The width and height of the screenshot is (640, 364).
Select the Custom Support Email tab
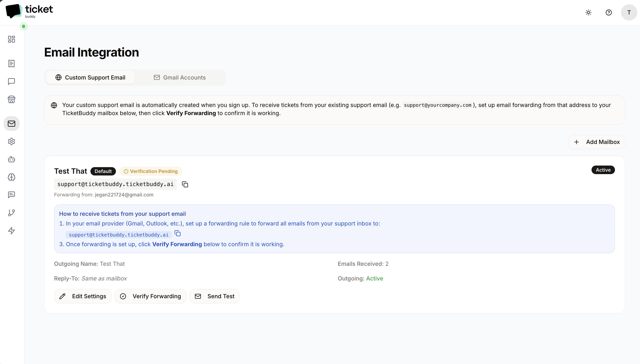pyautogui.click(x=91, y=77)
